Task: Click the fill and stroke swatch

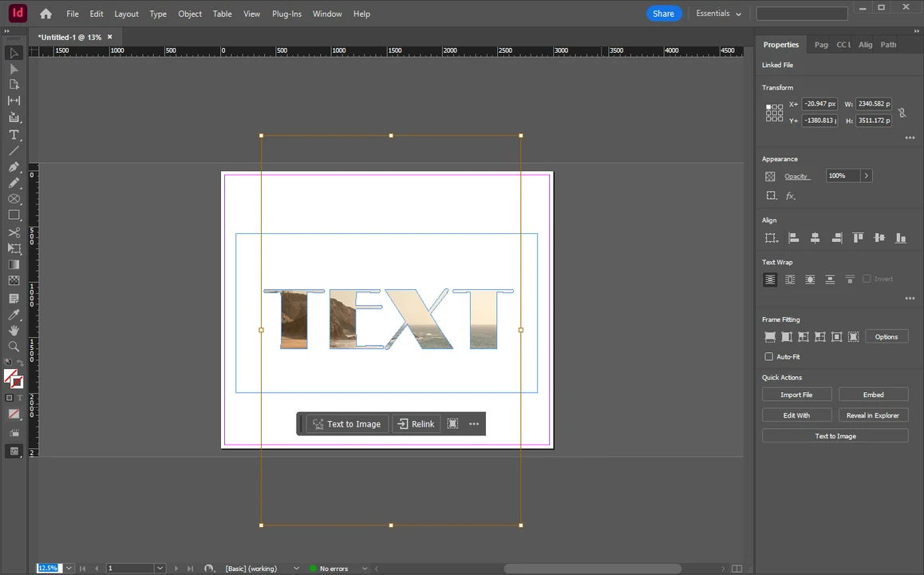Action: (x=13, y=379)
